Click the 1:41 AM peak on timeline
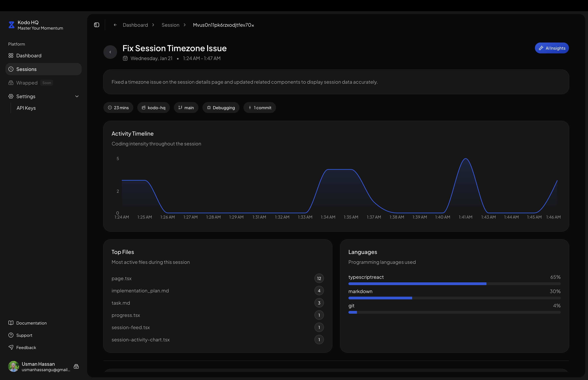 click(465, 159)
